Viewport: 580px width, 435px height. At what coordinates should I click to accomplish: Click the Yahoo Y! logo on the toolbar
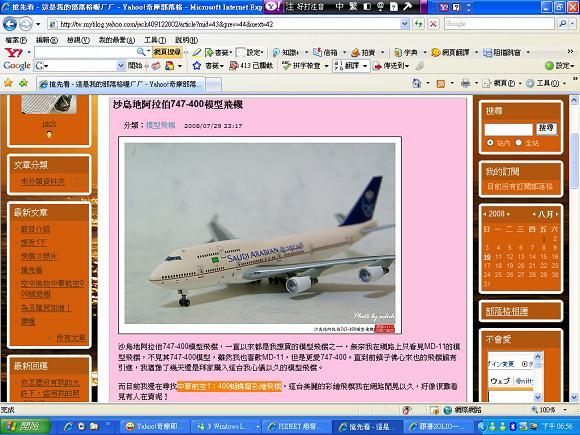14,53
